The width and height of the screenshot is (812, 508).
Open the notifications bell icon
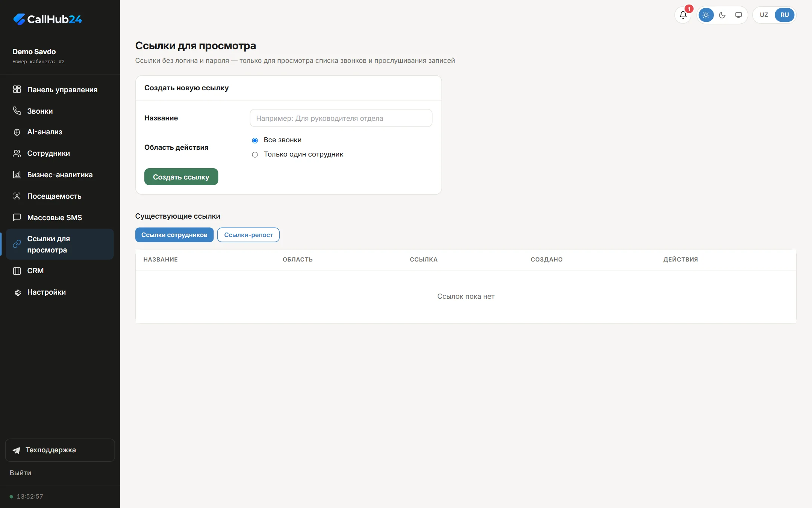[x=683, y=15]
